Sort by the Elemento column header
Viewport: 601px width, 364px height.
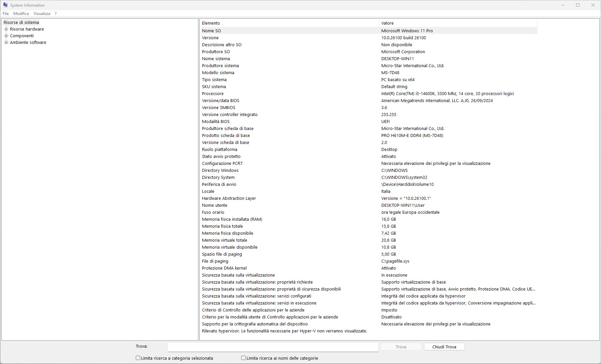(x=289, y=23)
